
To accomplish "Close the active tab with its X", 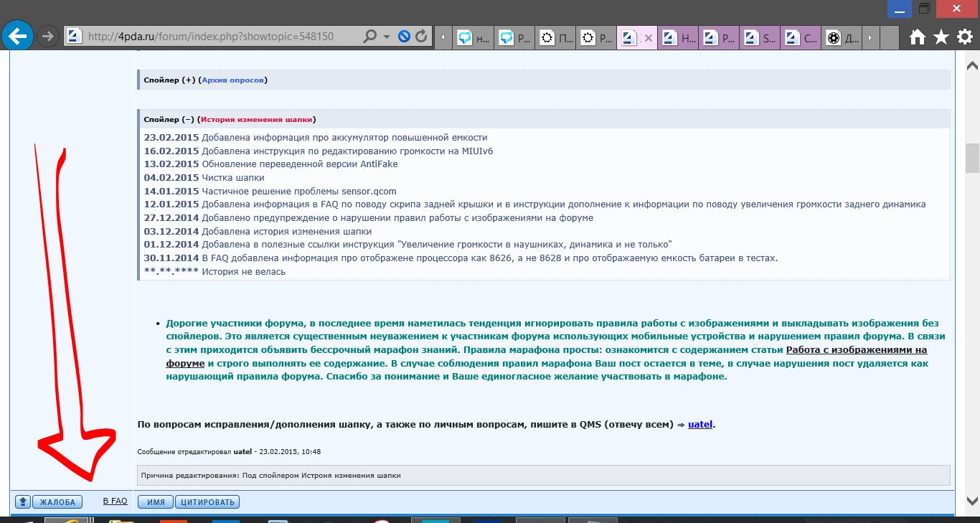I will coord(649,38).
